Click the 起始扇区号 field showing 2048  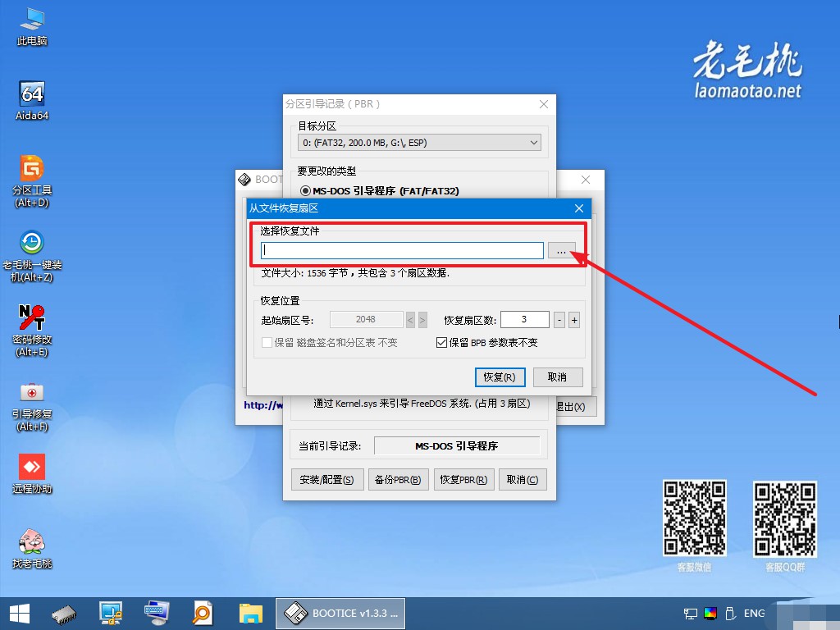[367, 320]
